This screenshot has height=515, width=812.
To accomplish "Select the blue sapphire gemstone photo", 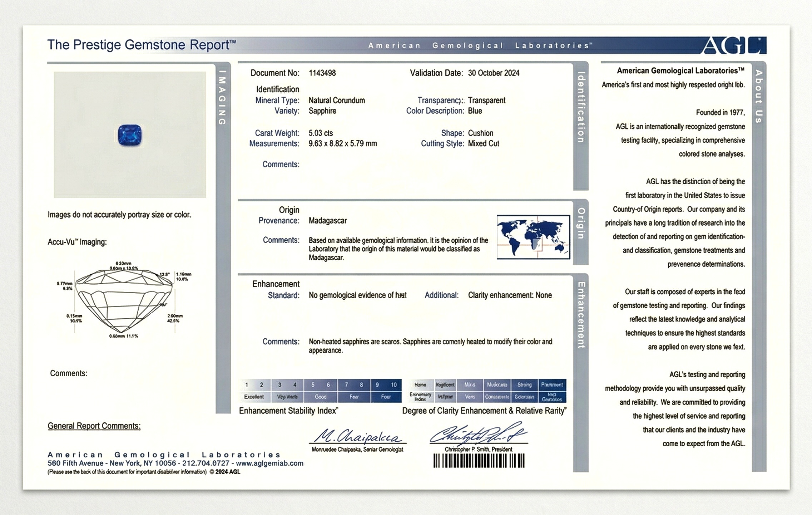I will [130, 135].
